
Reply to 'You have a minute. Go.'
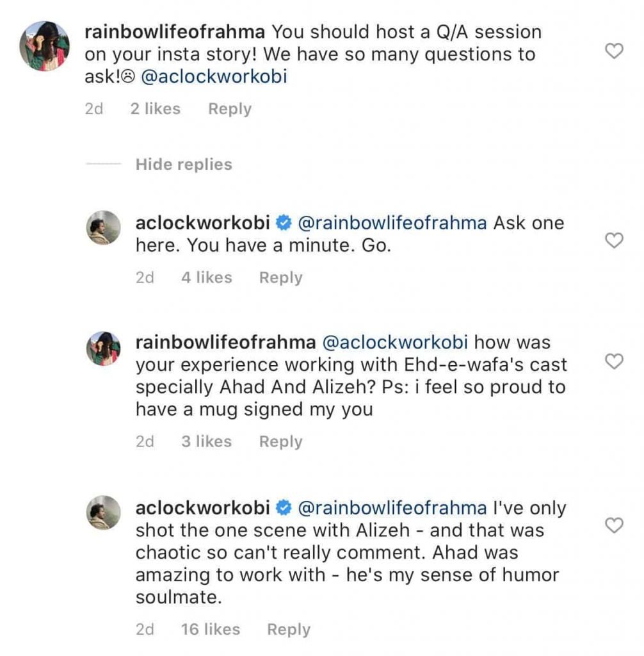point(280,277)
